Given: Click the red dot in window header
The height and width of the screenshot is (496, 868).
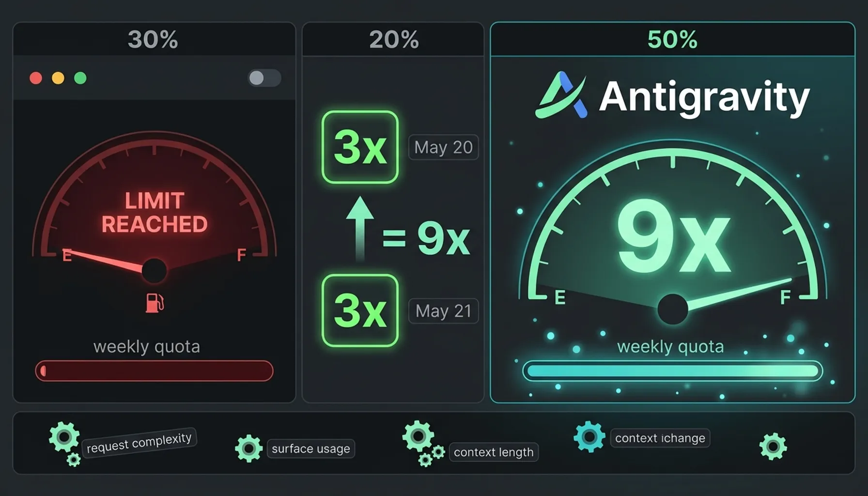Looking at the screenshot, I should (36, 78).
